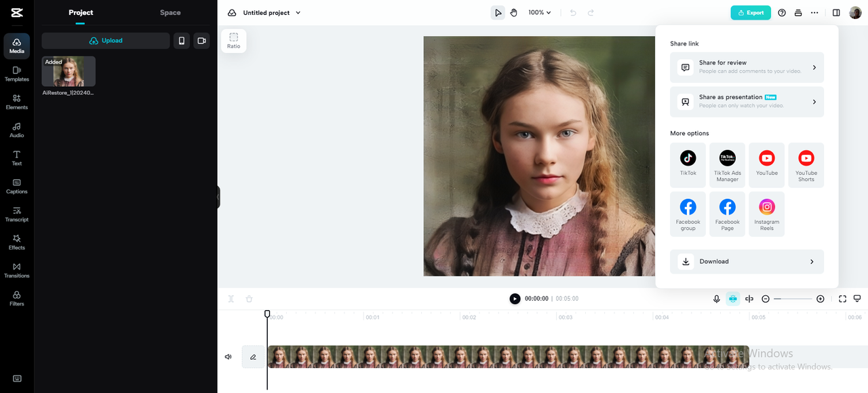Click the Export button

point(751,13)
